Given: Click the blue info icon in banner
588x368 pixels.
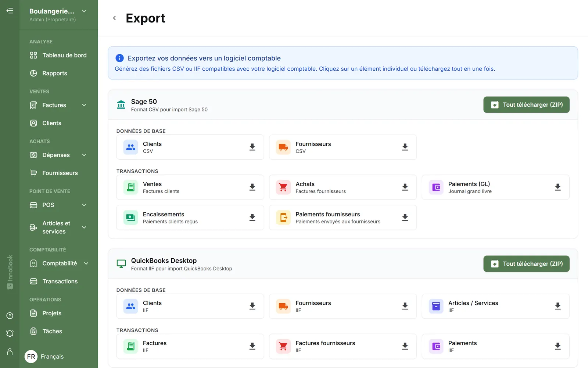Looking at the screenshot, I should coord(119,58).
